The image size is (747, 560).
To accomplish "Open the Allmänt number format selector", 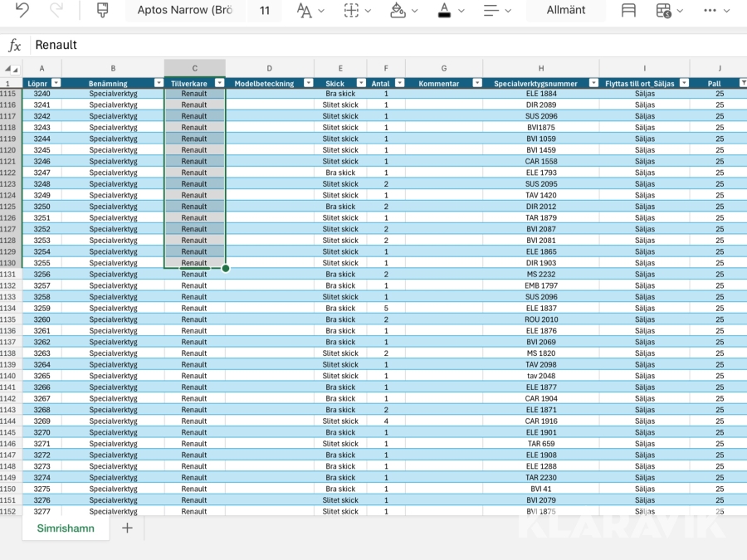I will pos(565,10).
